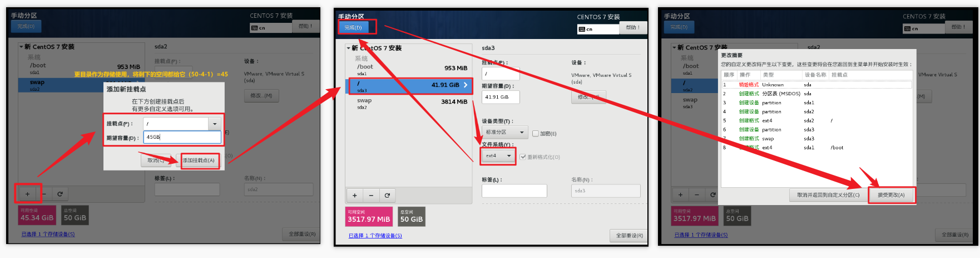Click row 5 ext4 sda2 in change summary
This screenshot has width=980, height=258.
click(816, 120)
